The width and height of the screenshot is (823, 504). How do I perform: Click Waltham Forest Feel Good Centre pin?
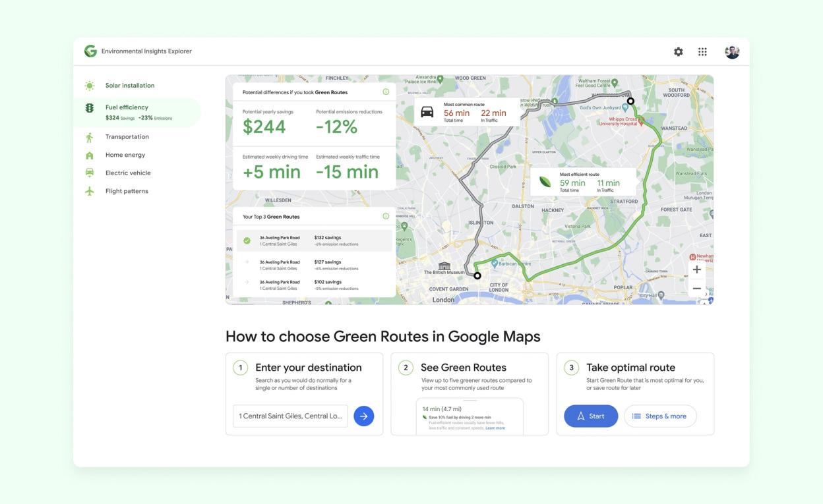tap(615, 83)
